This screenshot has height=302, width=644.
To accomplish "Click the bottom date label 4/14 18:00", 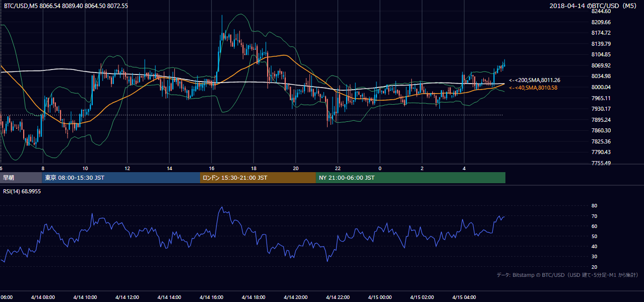I will coord(253,297).
